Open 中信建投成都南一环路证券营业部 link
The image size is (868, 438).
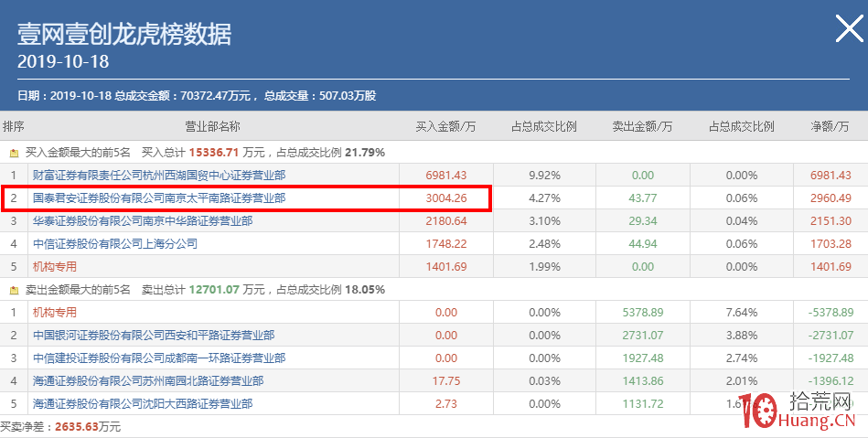click(x=159, y=358)
